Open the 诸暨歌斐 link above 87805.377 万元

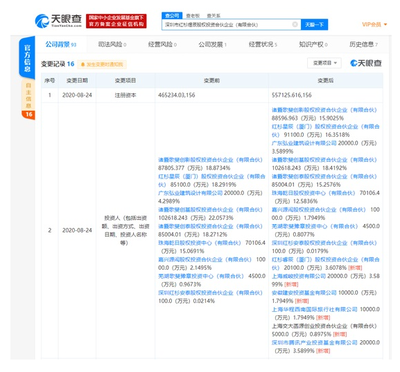[210, 160]
